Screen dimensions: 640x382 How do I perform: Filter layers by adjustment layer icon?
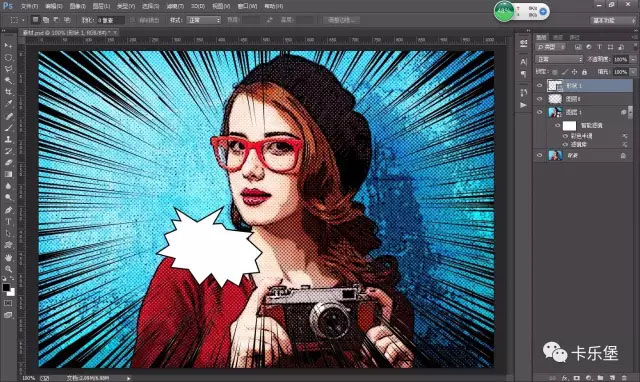coord(589,47)
